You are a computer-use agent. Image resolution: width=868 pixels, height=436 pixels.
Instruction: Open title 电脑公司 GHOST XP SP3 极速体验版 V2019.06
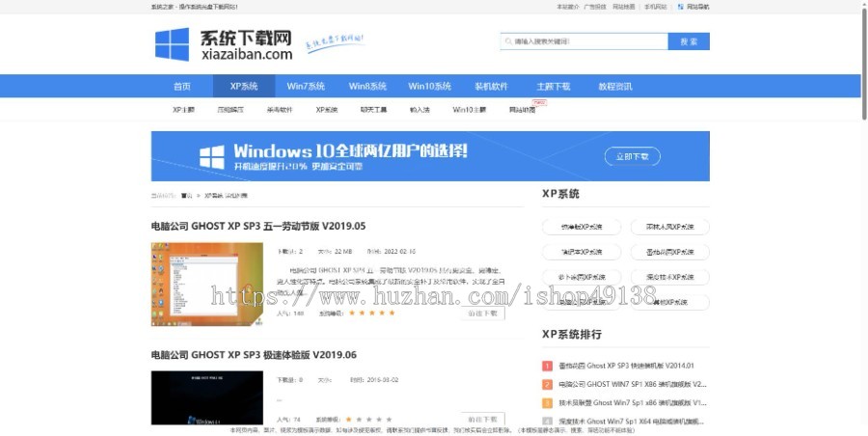(254, 355)
